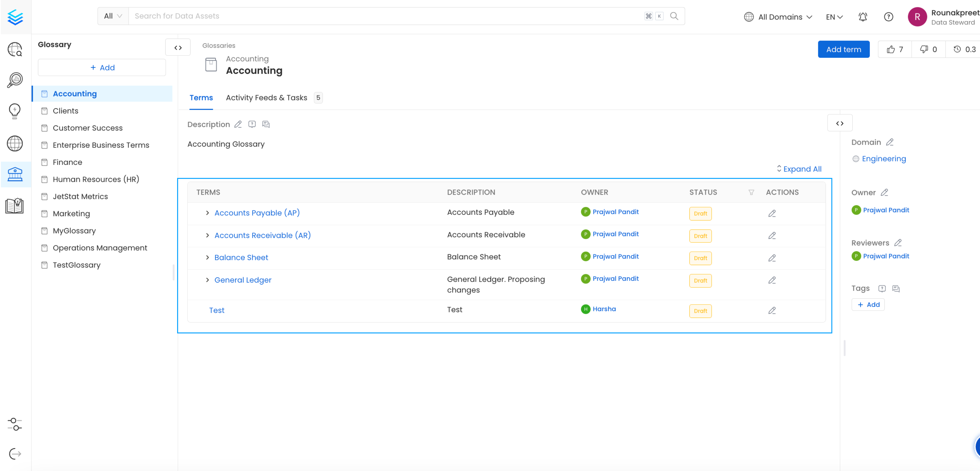Edit the Balance Sheet term
This screenshot has width=980, height=471.
(x=772, y=258)
